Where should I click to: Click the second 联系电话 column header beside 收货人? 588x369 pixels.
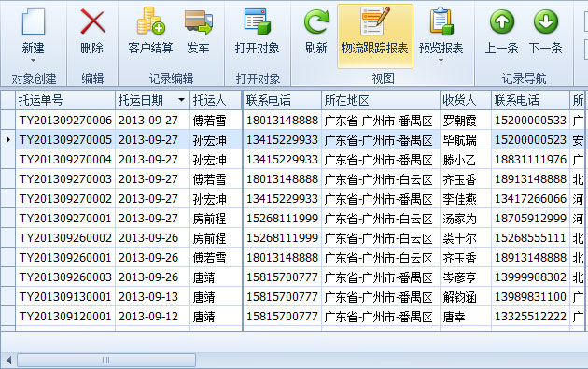tap(530, 100)
